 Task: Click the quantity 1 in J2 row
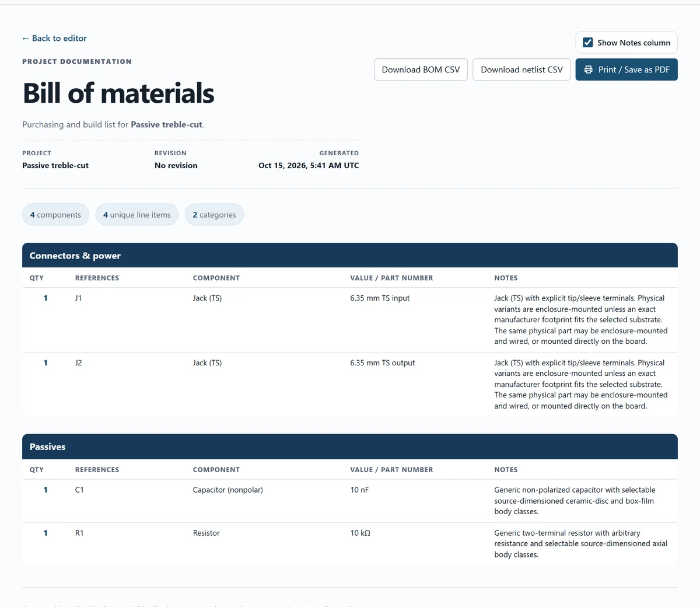(45, 363)
